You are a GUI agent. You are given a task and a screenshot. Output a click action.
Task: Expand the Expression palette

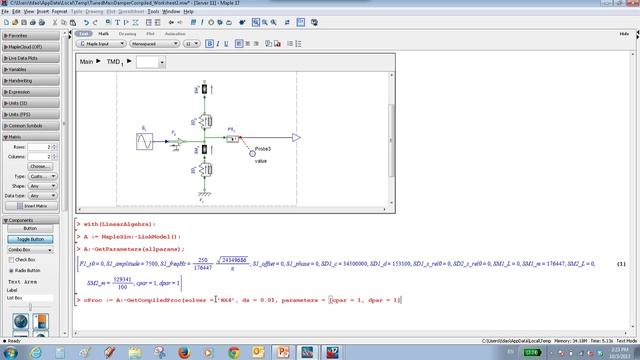click(31, 92)
